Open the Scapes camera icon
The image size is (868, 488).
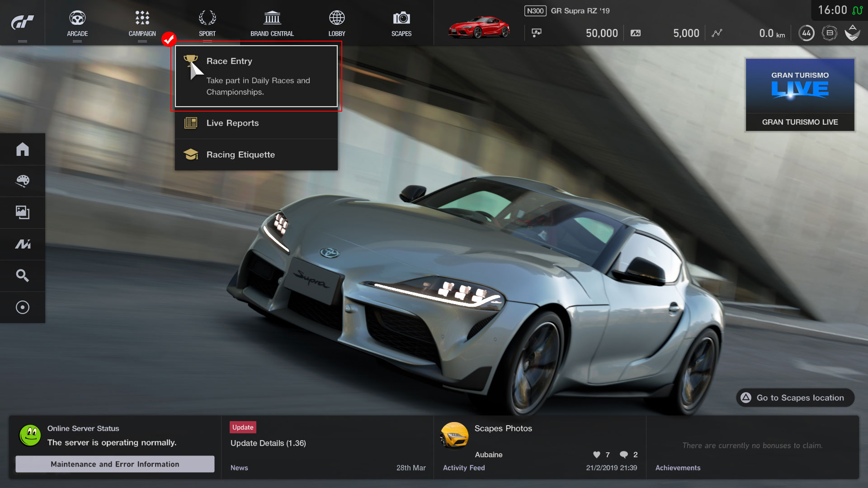point(401,18)
